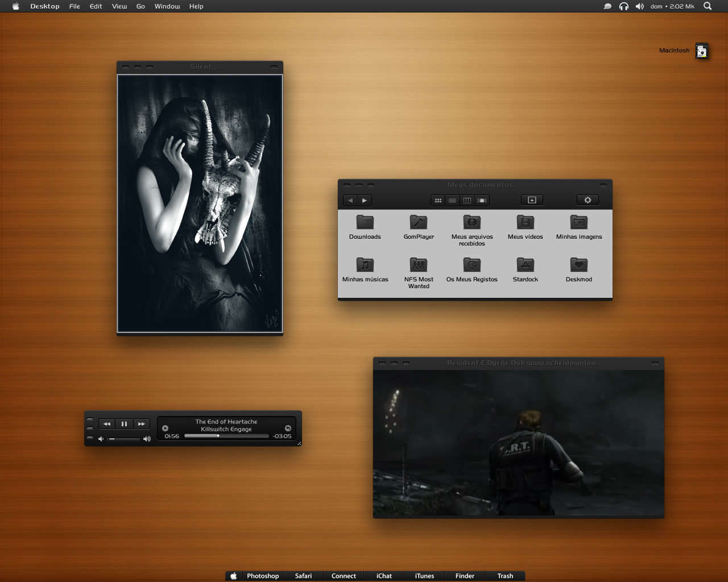Click the Apple logo in the dock
Viewport: 728px width, 582px height.
(233, 576)
